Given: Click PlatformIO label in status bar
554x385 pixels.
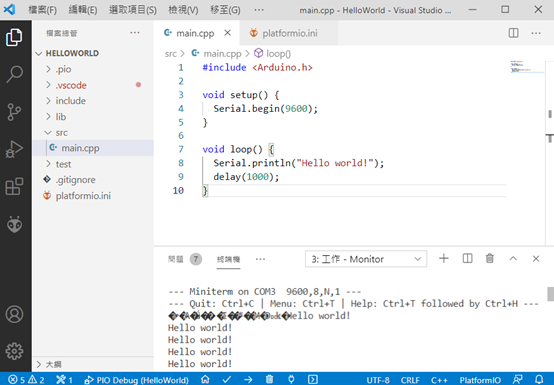Looking at the screenshot, I should click(480, 380).
